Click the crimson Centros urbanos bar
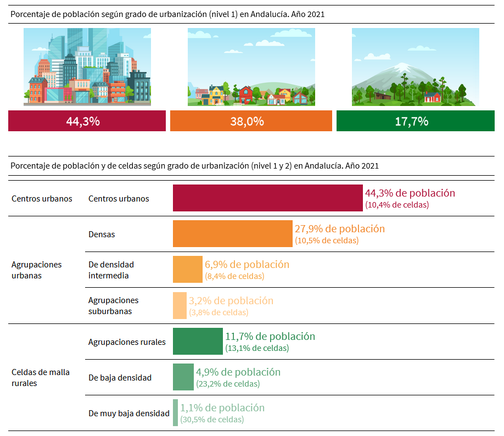The height and width of the screenshot is (436, 504). pyautogui.click(x=268, y=198)
